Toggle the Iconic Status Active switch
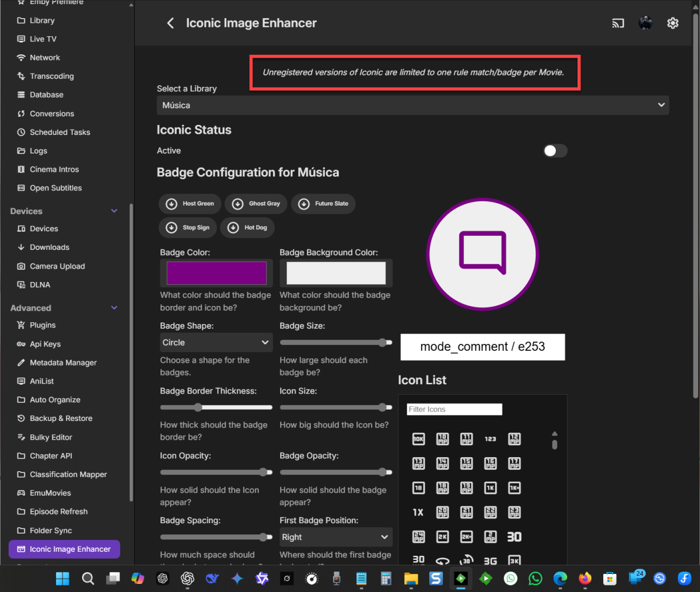The height and width of the screenshot is (592, 700). (555, 151)
